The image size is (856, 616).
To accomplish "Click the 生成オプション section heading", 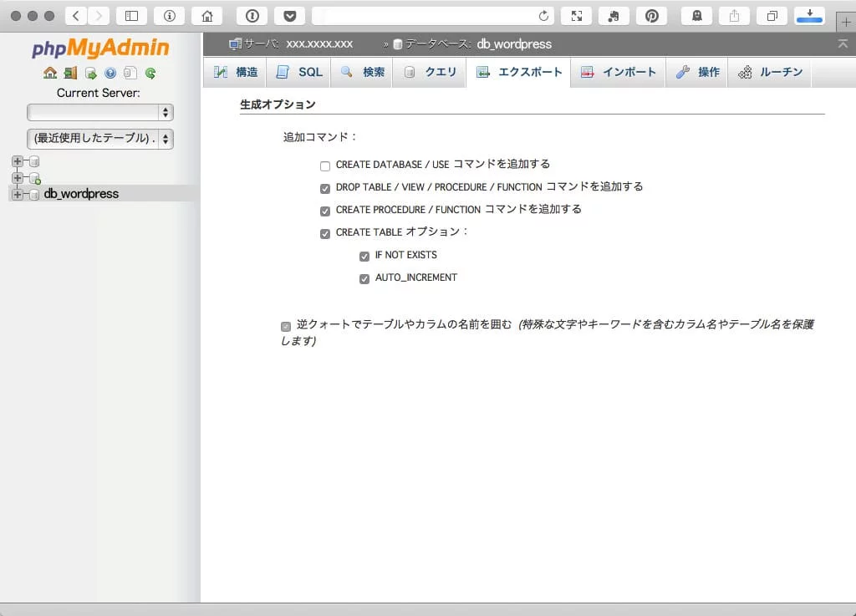I will point(278,104).
